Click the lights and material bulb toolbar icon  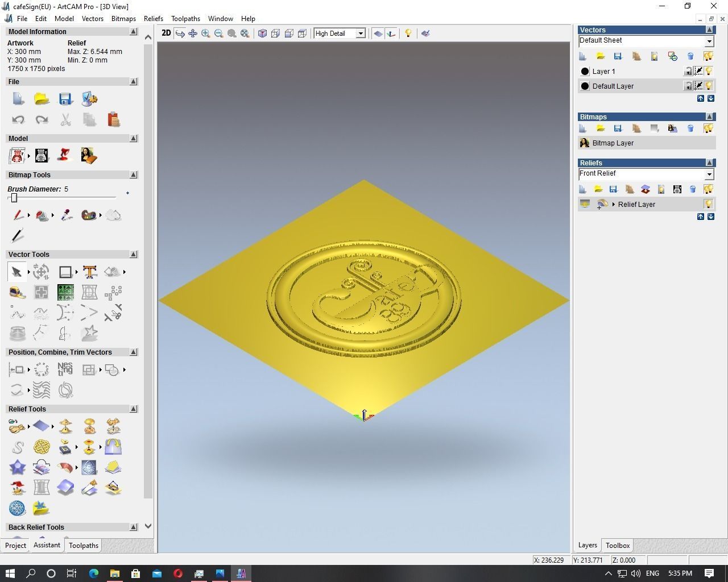click(408, 34)
